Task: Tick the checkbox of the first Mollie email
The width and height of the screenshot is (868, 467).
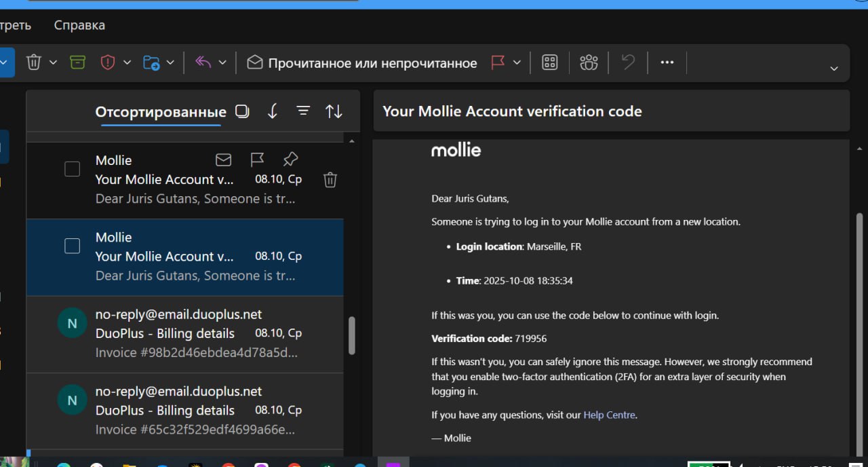Action: [x=72, y=169]
